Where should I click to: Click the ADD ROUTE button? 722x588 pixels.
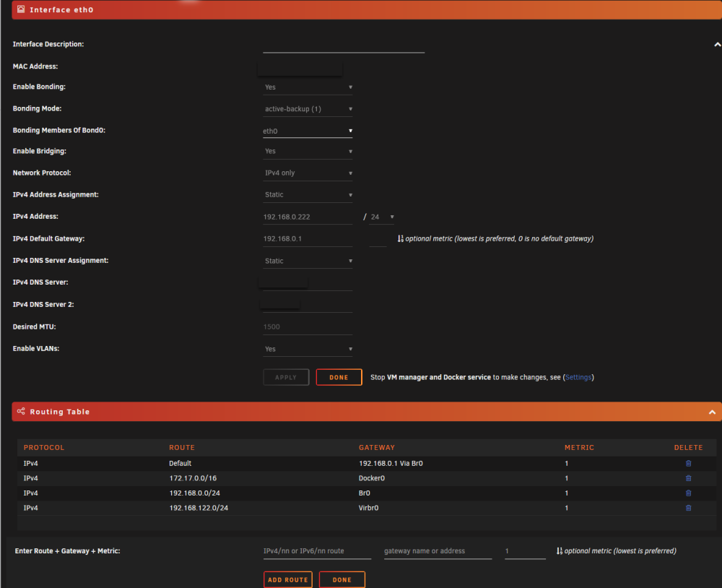coord(288,580)
